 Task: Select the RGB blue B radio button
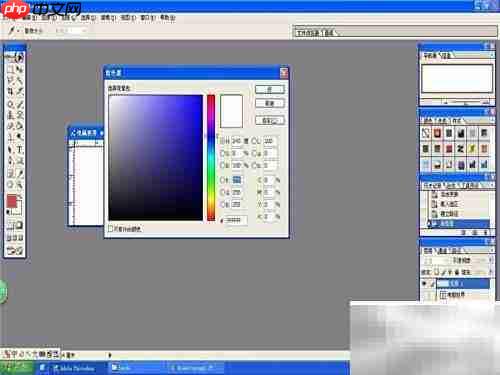coord(223,204)
